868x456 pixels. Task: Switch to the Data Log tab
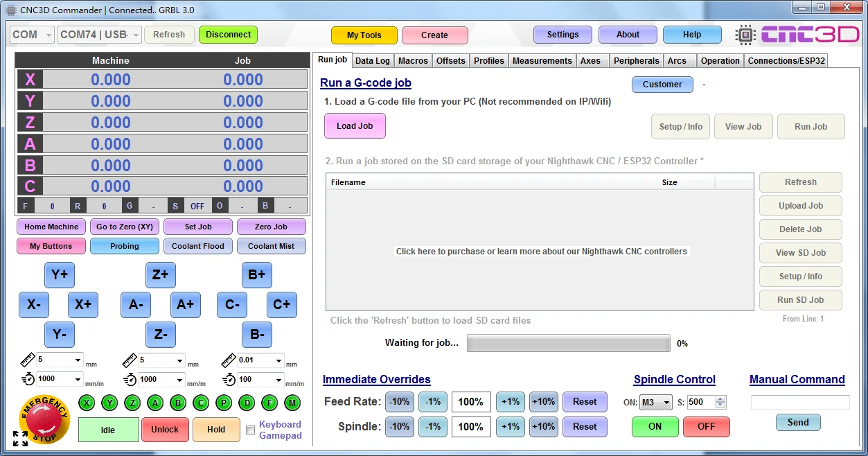coord(373,61)
